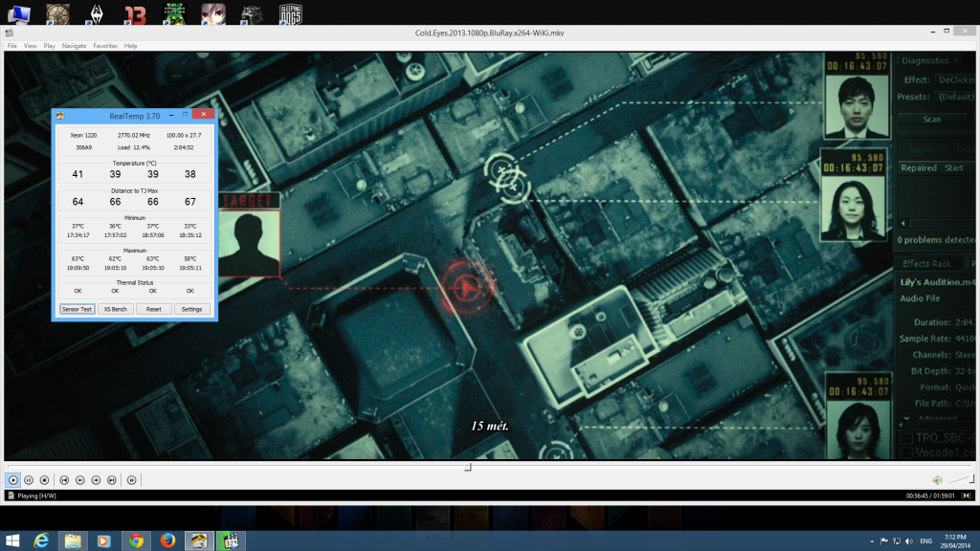Click the ENG language indicator
This screenshot has width=980, height=551.
tap(926, 541)
